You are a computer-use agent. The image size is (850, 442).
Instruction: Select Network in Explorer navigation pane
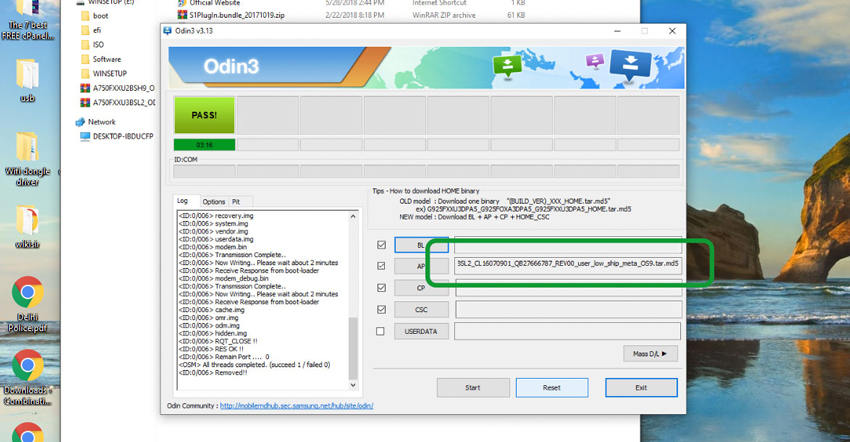[96, 122]
